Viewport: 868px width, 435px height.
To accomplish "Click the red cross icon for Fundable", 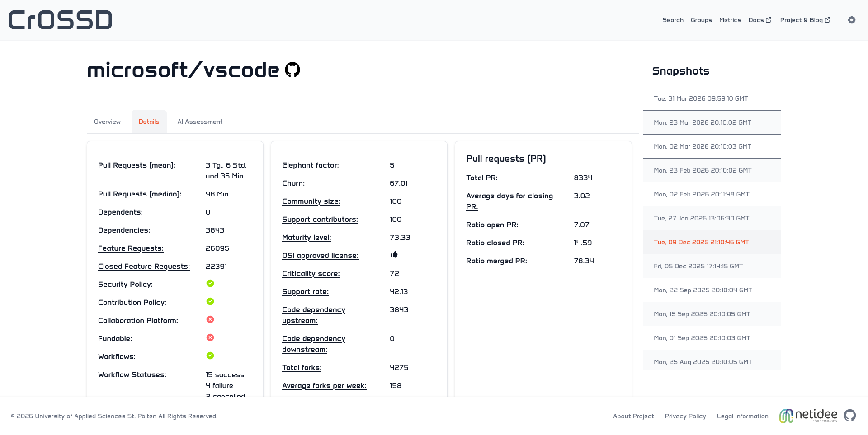I will (x=210, y=337).
